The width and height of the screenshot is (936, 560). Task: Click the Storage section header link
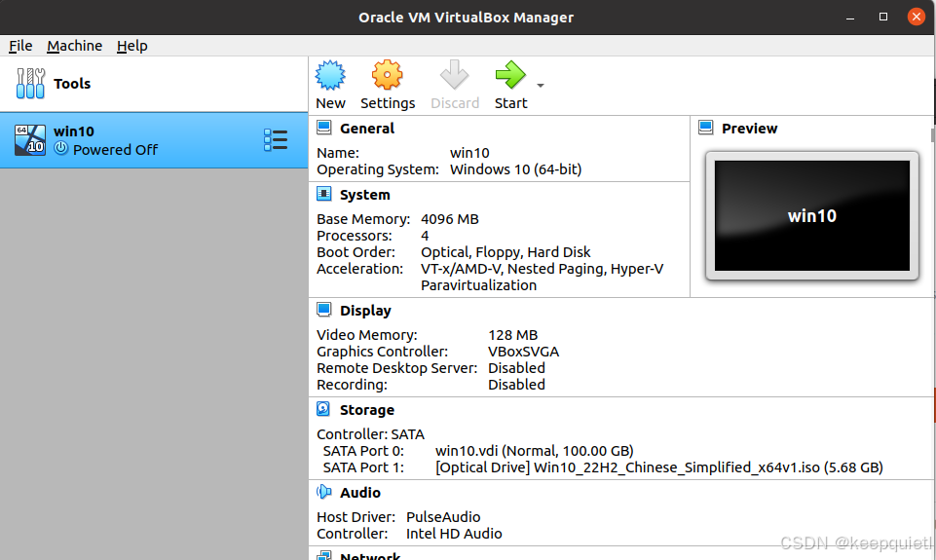pos(366,410)
